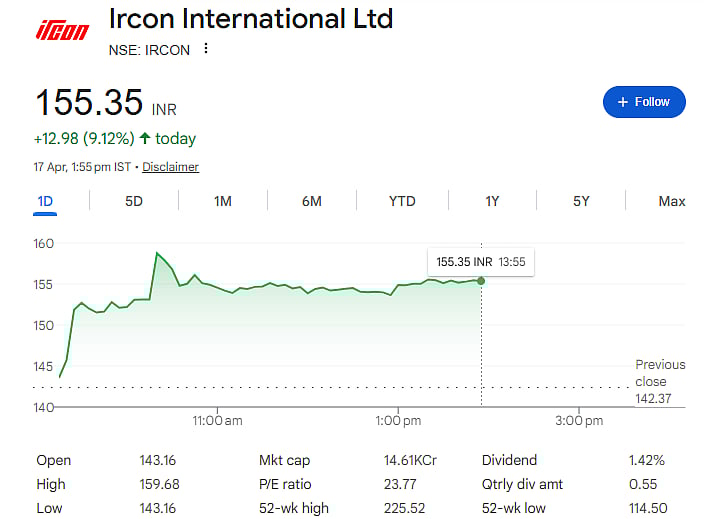Screen dimensions: 704x519
Task: Switch to the 5D chart range
Action: coord(134,201)
